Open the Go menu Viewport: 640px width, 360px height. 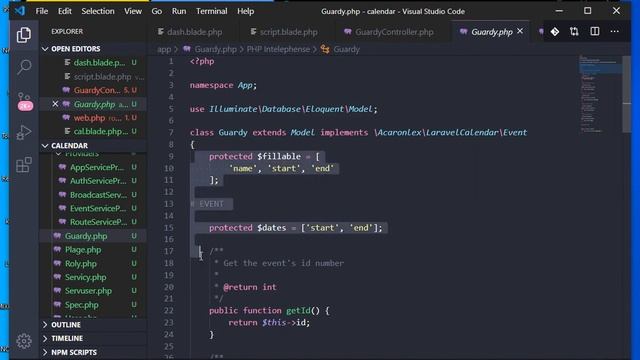pyautogui.click(x=157, y=11)
